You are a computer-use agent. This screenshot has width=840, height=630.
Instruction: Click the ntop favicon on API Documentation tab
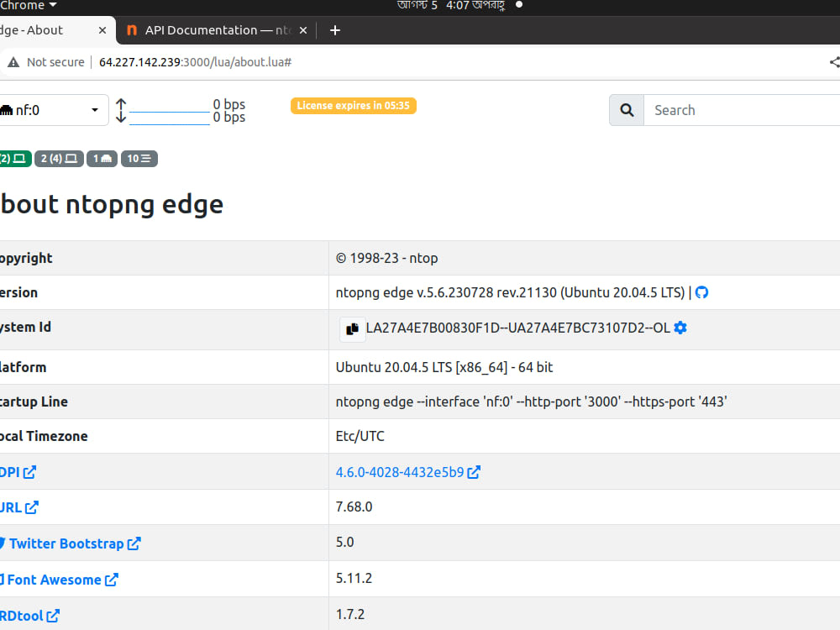[132, 30]
